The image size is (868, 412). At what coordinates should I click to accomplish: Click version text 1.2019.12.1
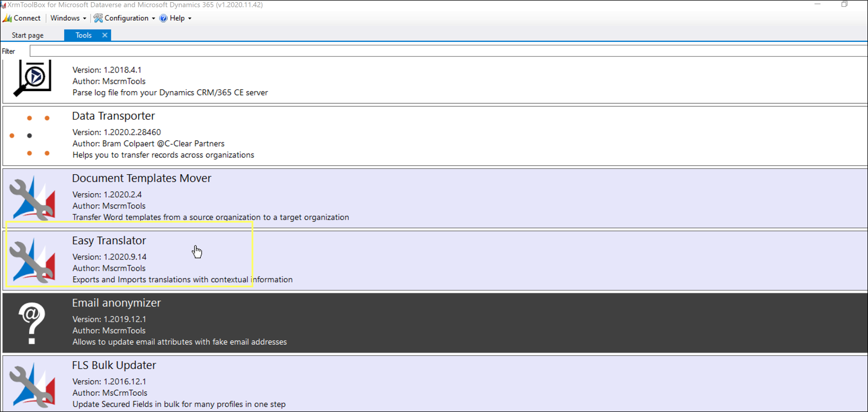pos(109,319)
